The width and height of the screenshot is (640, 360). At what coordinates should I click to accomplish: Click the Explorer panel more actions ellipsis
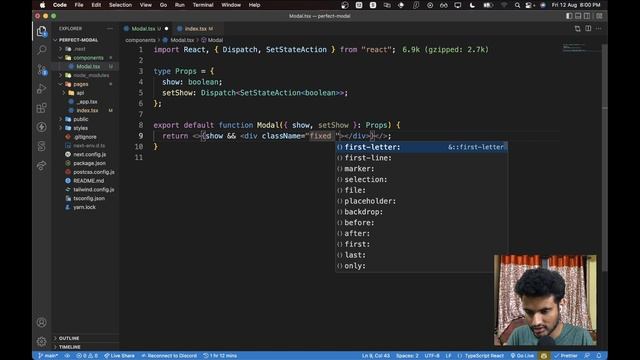pyautogui.click(x=109, y=29)
